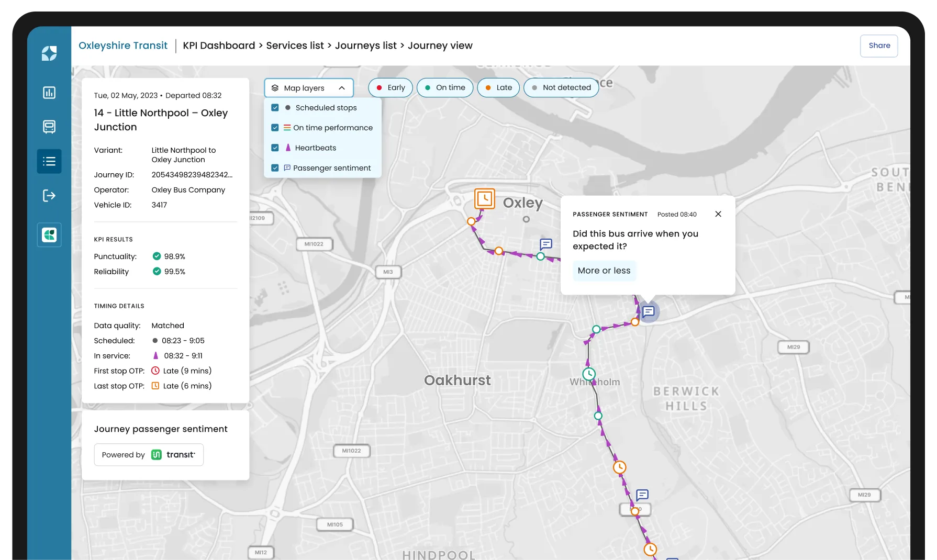This screenshot has height=560, width=937.
Task: Click the orange square clock marker near Oxley
Action: [485, 199]
